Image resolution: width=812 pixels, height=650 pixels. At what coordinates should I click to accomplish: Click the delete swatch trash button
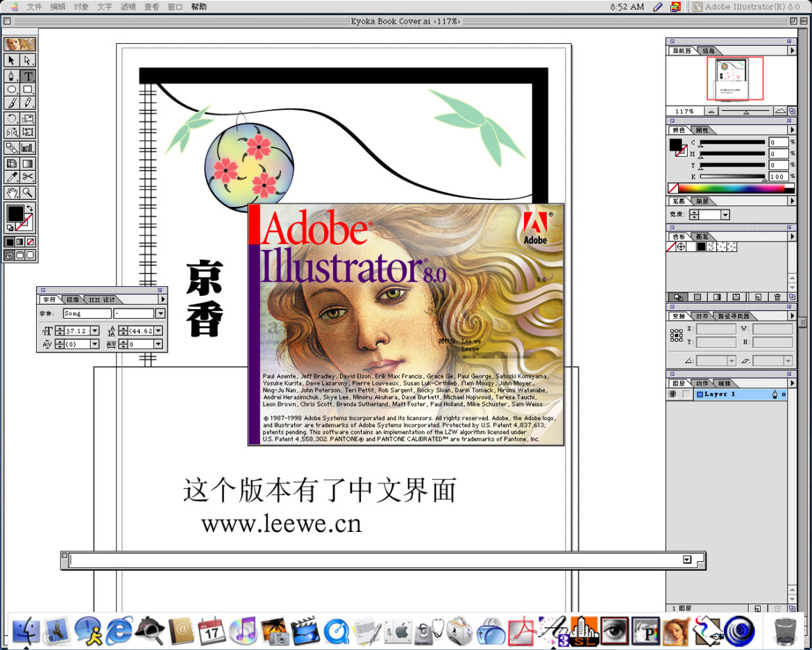point(777,297)
